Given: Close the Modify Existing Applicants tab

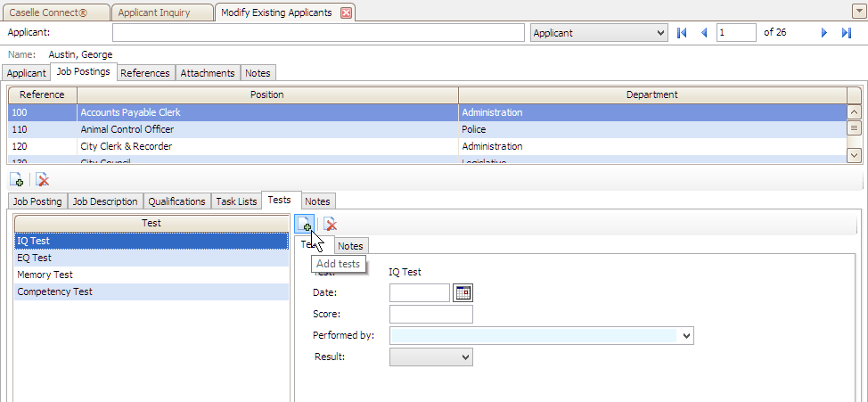Looking at the screenshot, I should coord(346,12).
